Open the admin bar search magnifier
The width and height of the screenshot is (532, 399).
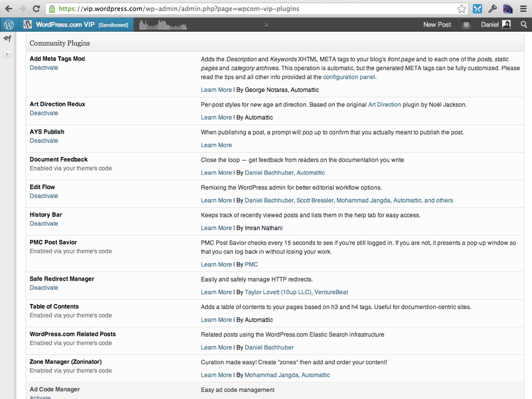pos(524,24)
